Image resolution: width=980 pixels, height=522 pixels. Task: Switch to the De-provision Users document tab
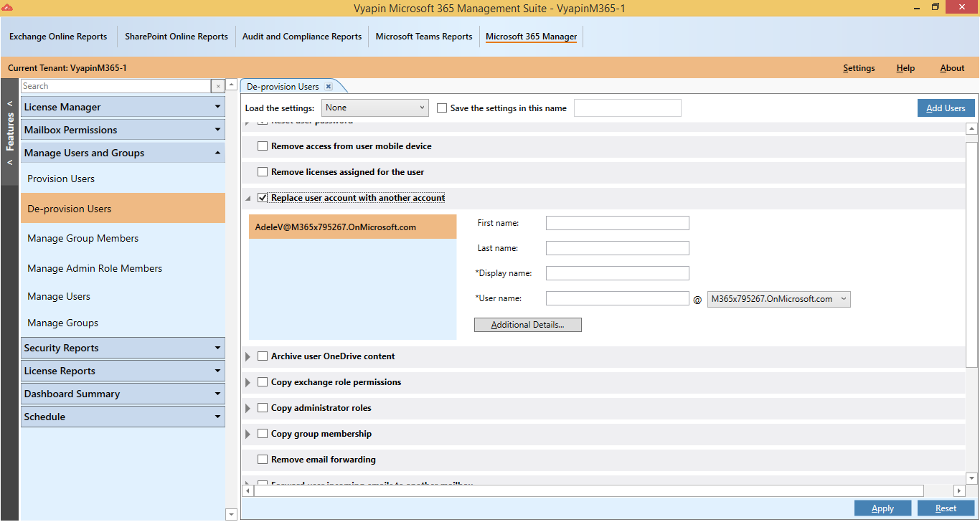click(x=283, y=86)
